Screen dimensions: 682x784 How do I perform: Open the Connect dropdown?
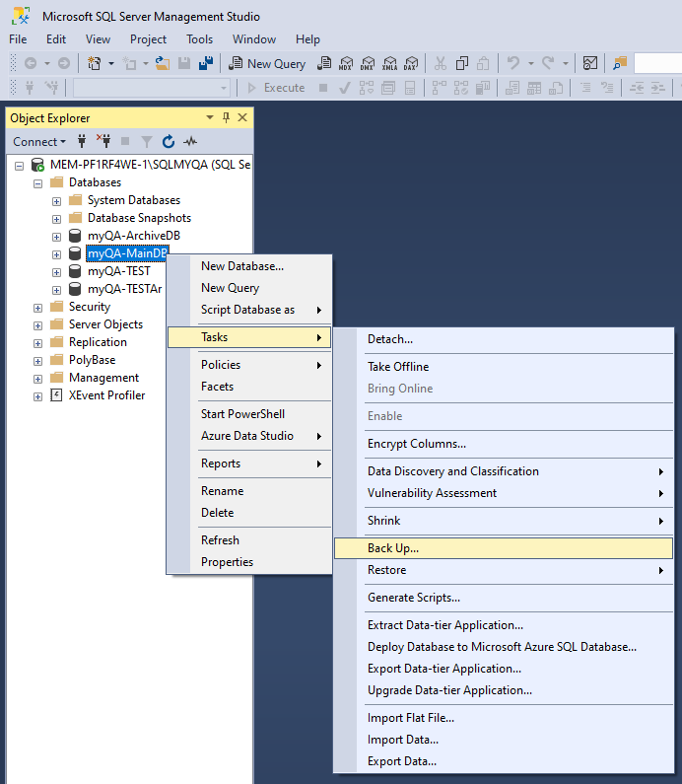pyautogui.click(x=39, y=142)
